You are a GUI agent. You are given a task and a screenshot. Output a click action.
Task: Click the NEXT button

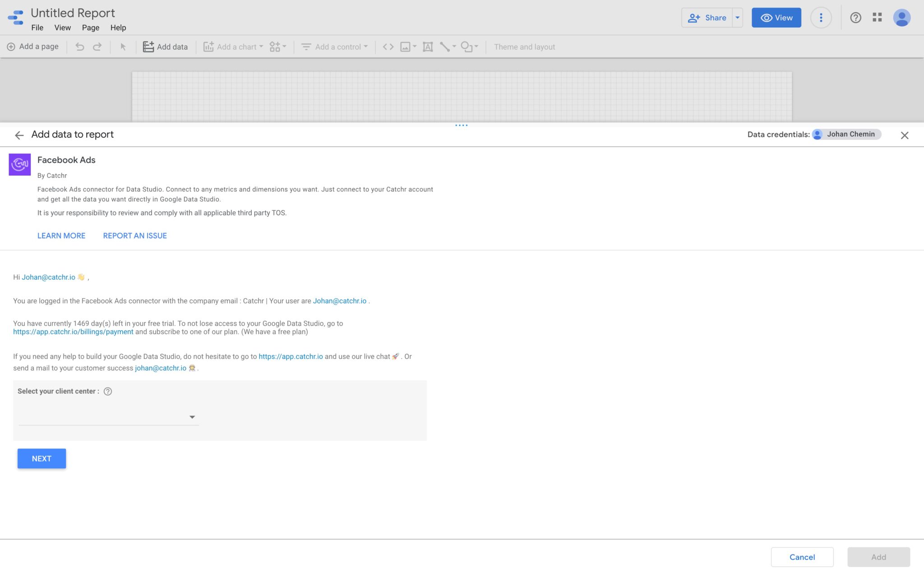pyautogui.click(x=42, y=458)
